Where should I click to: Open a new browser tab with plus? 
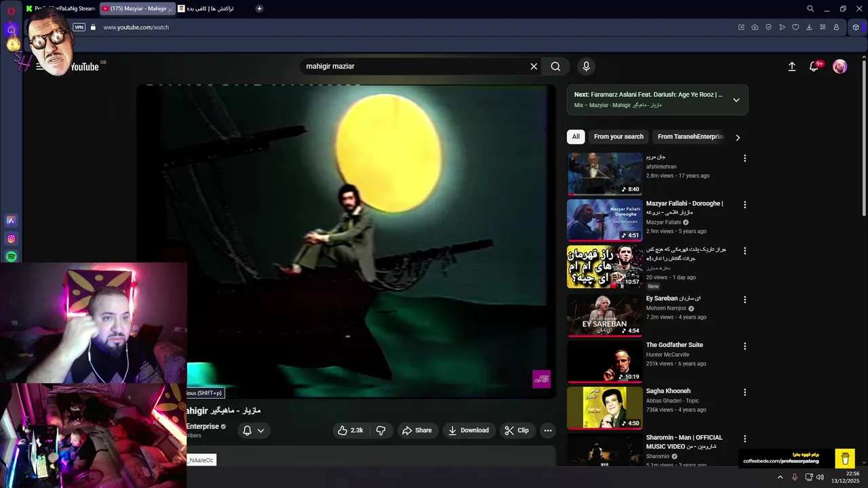click(x=260, y=9)
